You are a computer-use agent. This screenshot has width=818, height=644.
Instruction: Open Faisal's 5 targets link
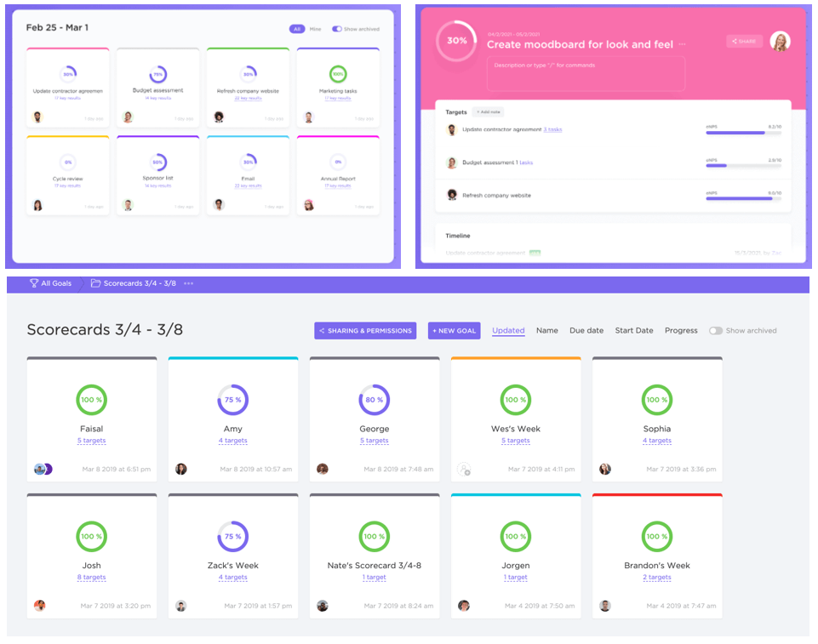tap(91, 441)
